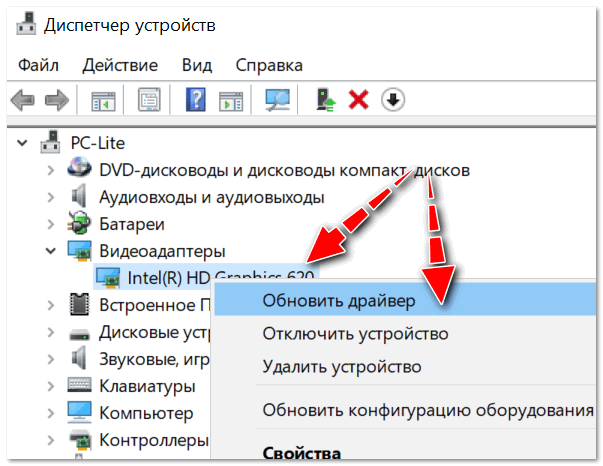Image resolution: width=603 pixels, height=466 pixels.
Task: Click the Forward arrow in the toolbar
Action: point(57,100)
